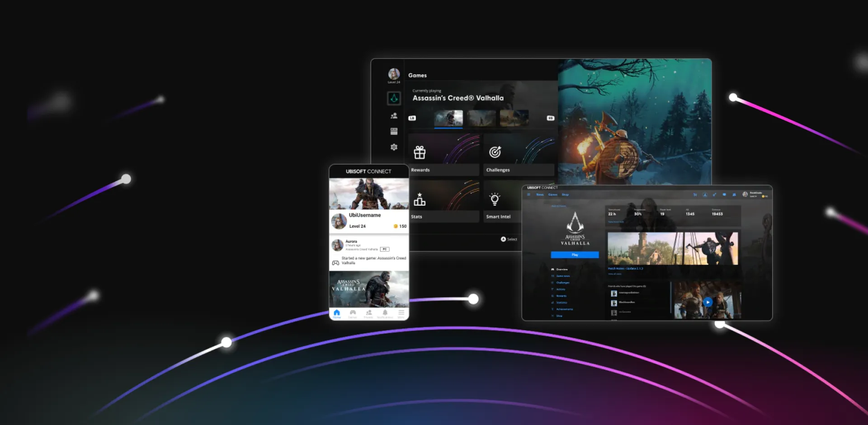Tap the Notifications bell on mobile nav
This screenshot has width=868, height=425.
click(385, 312)
